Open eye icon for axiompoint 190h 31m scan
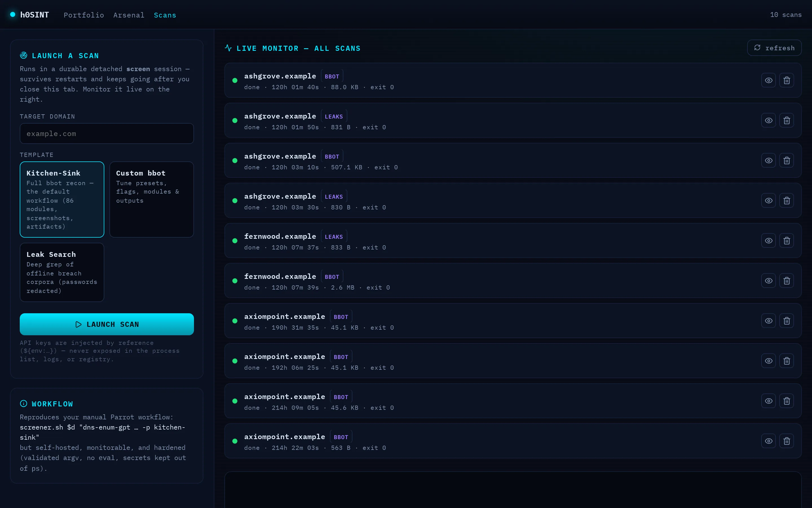 [768, 321]
